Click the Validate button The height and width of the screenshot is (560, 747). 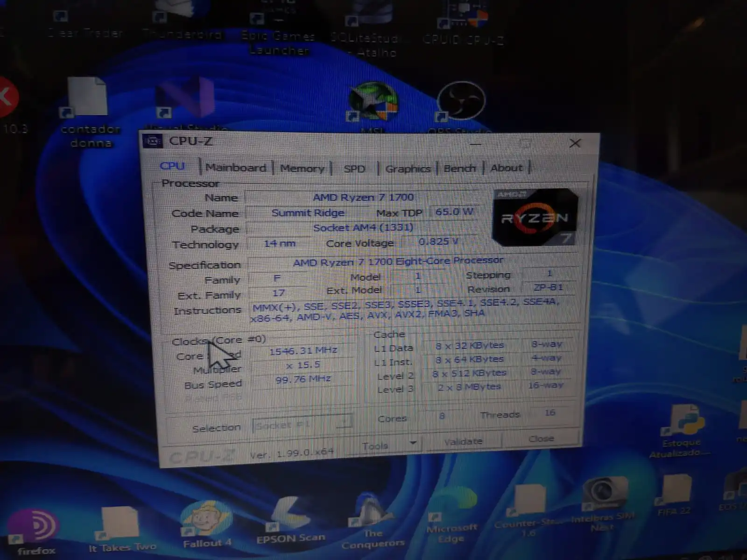pyautogui.click(x=463, y=441)
